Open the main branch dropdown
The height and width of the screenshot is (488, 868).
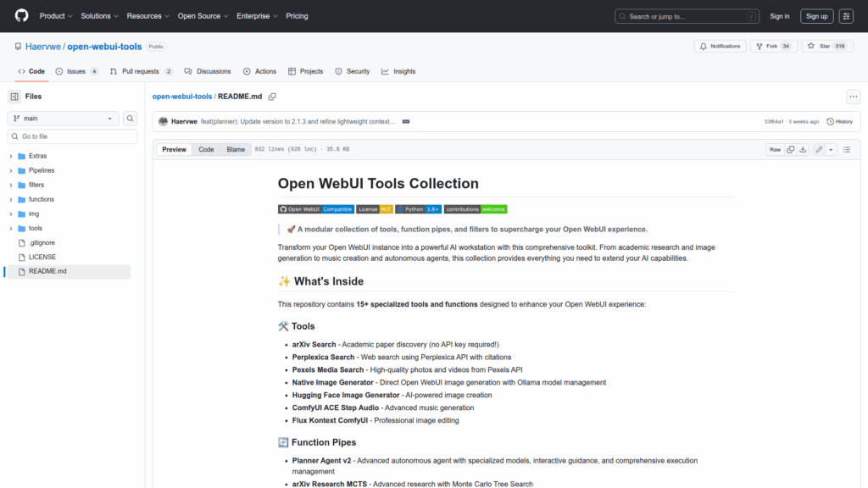click(64, 119)
